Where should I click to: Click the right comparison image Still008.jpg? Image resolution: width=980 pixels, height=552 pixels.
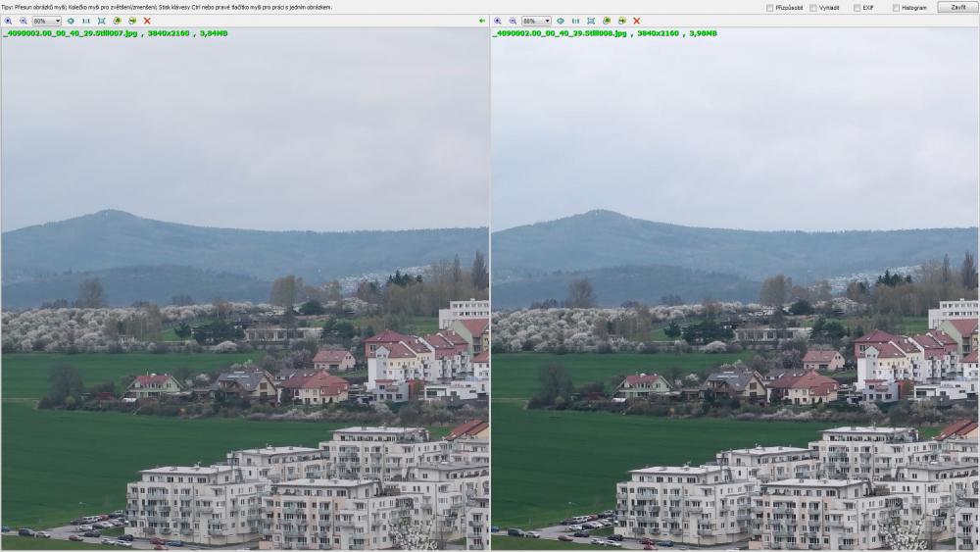(x=734, y=294)
